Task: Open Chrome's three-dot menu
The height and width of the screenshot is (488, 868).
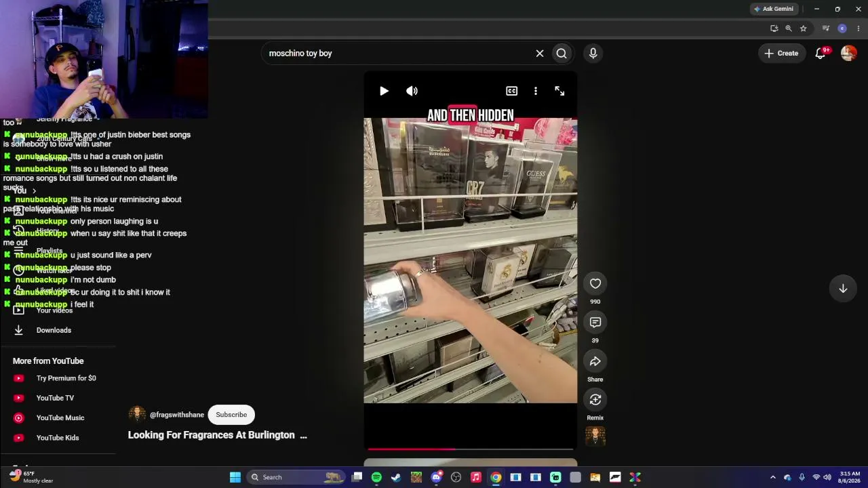Action: coord(858,28)
